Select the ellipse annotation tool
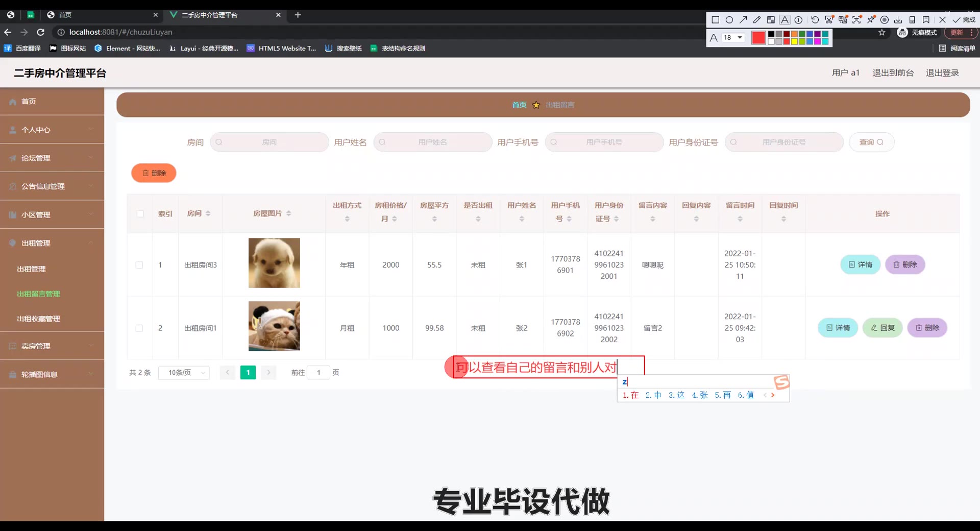The image size is (980, 531). (729, 20)
